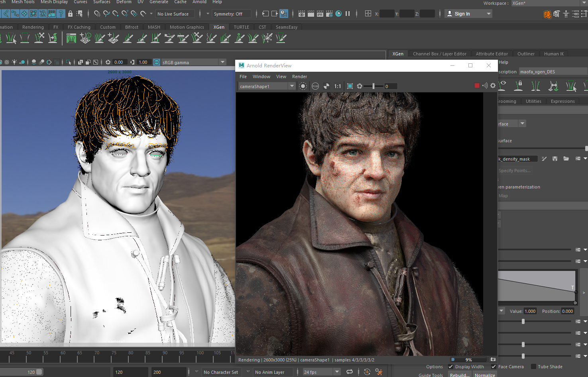This screenshot has width=588, height=377.
Task: Open the Expressions tab in XGen panel
Action: [562, 101]
